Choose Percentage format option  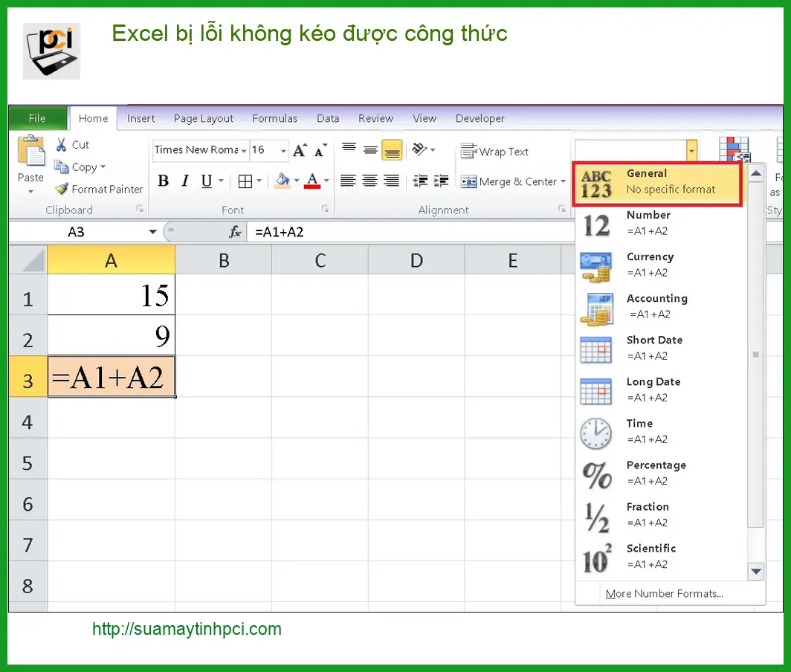(661, 474)
